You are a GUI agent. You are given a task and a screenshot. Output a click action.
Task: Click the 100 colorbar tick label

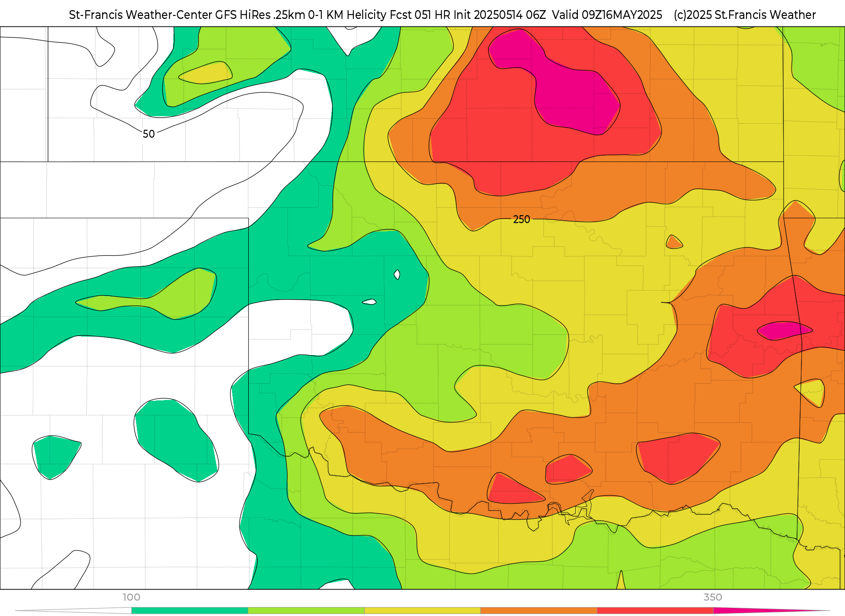131,597
